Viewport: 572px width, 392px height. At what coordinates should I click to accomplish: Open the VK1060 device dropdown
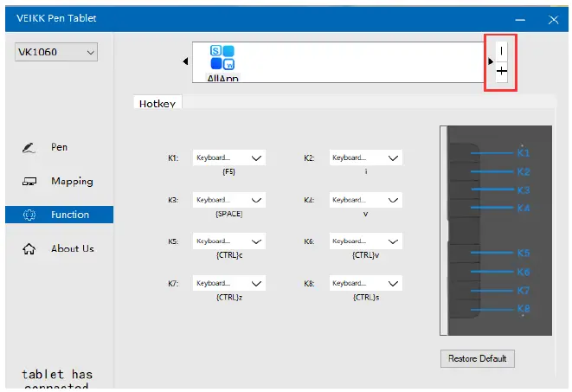click(x=56, y=52)
